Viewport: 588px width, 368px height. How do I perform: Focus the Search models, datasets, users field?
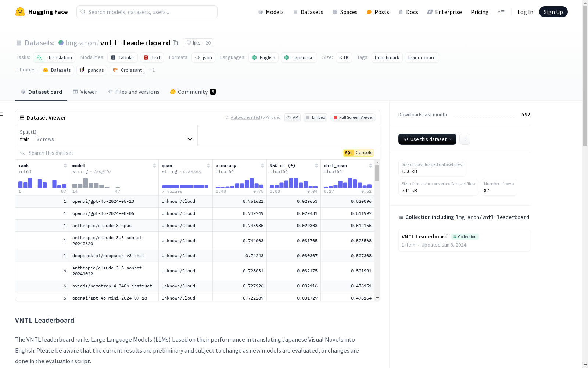[147, 12]
